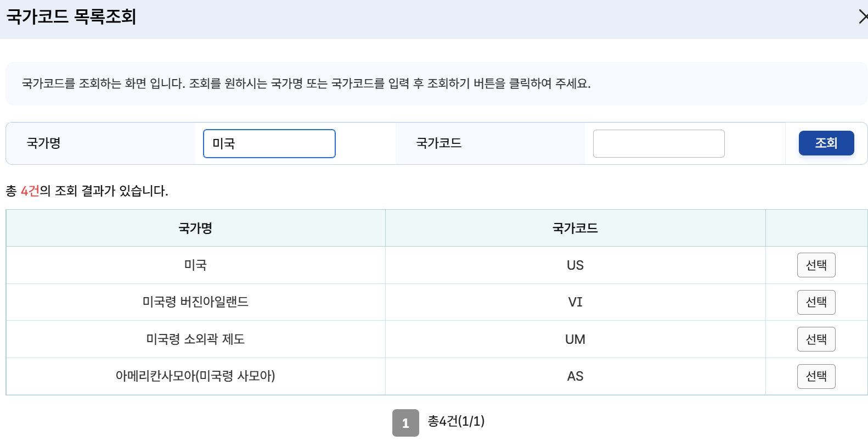Click the 총4건(1/1) page count text

point(456,422)
